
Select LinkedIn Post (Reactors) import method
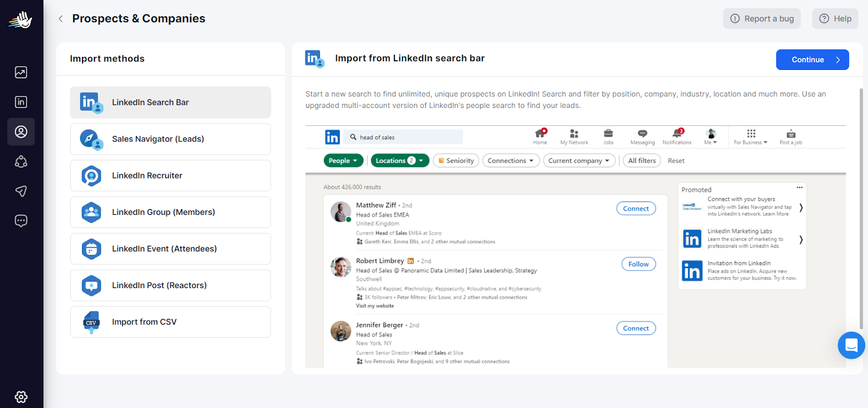[x=170, y=285]
